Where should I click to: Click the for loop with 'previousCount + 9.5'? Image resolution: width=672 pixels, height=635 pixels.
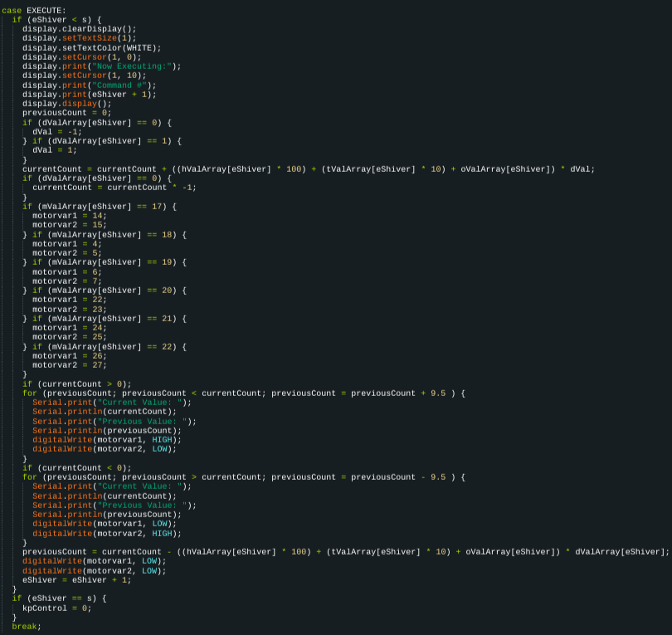click(x=244, y=393)
